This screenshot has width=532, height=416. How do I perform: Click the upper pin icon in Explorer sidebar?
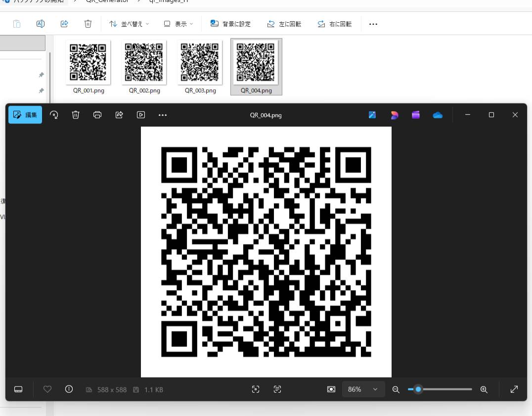(41, 75)
